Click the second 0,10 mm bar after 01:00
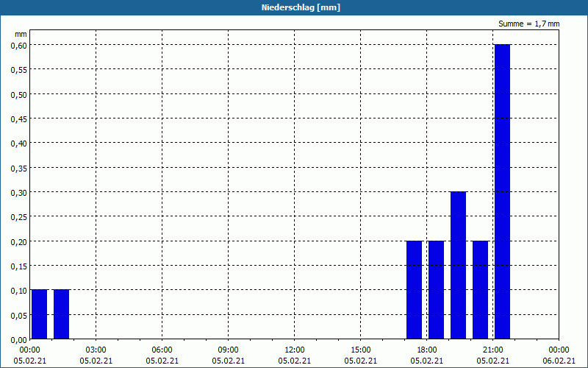The image size is (588, 368). [62, 314]
